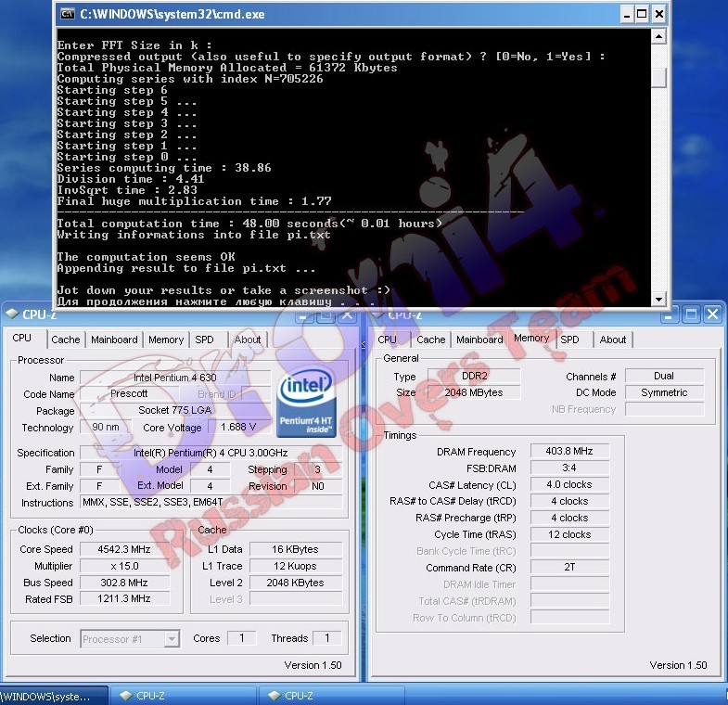Image resolution: width=728 pixels, height=705 pixels.
Task: Click the Intel Pentium 4 HT logo
Action: [306, 403]
